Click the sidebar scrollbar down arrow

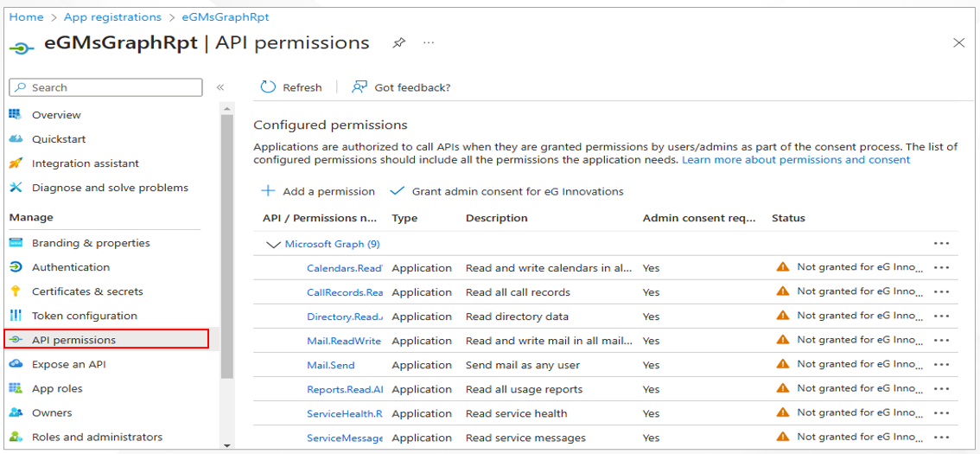point(226,445)
